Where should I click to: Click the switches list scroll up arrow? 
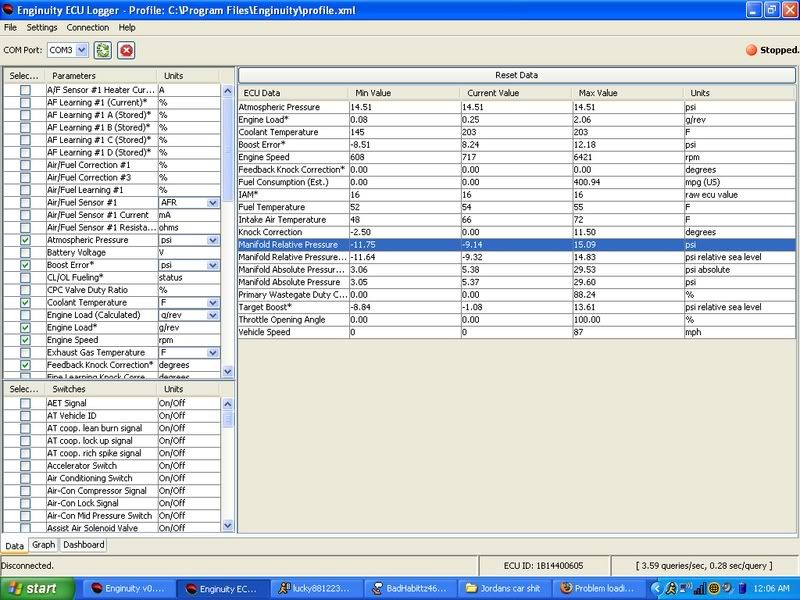click(228, 404)
